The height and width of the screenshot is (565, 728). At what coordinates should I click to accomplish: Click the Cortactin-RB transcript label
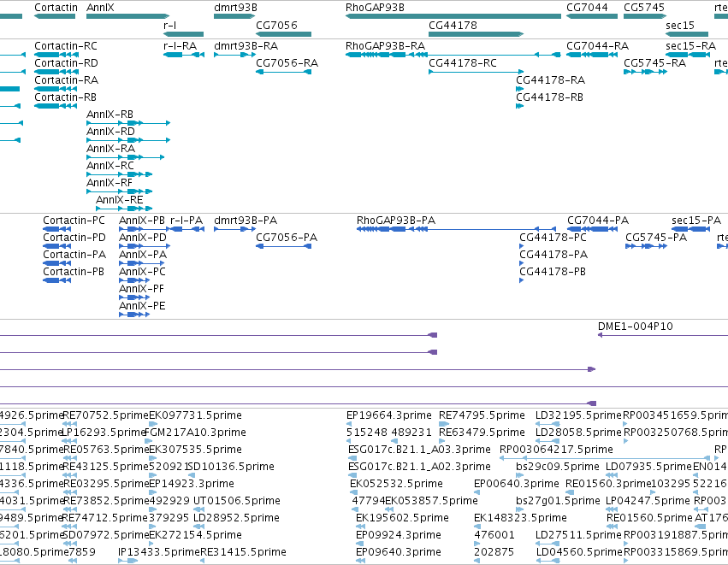[66, 97]
